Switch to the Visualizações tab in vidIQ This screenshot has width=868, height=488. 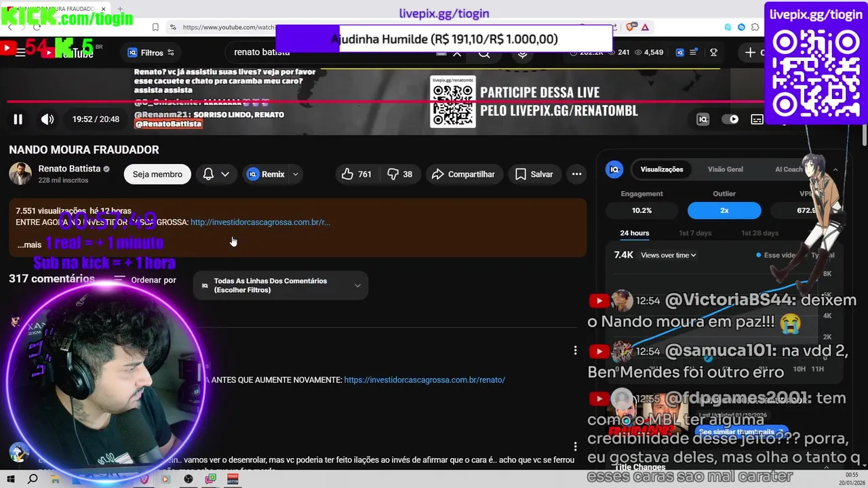(662, 169)
